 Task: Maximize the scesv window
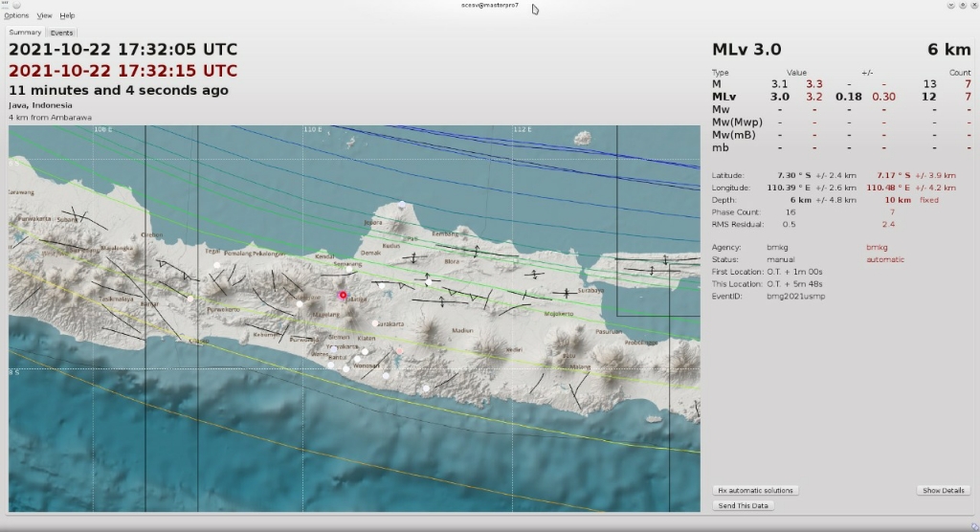click(961, 6)
